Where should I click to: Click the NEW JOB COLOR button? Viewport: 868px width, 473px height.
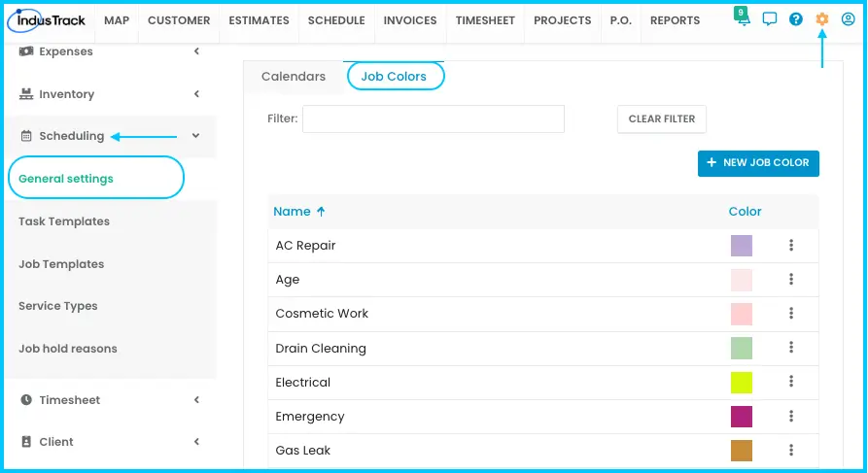[x=758, y=163]
